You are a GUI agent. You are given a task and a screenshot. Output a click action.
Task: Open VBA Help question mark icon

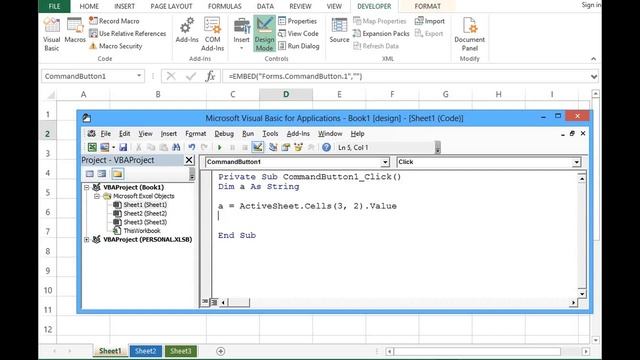pyautogui.click(x=326, y=147)
